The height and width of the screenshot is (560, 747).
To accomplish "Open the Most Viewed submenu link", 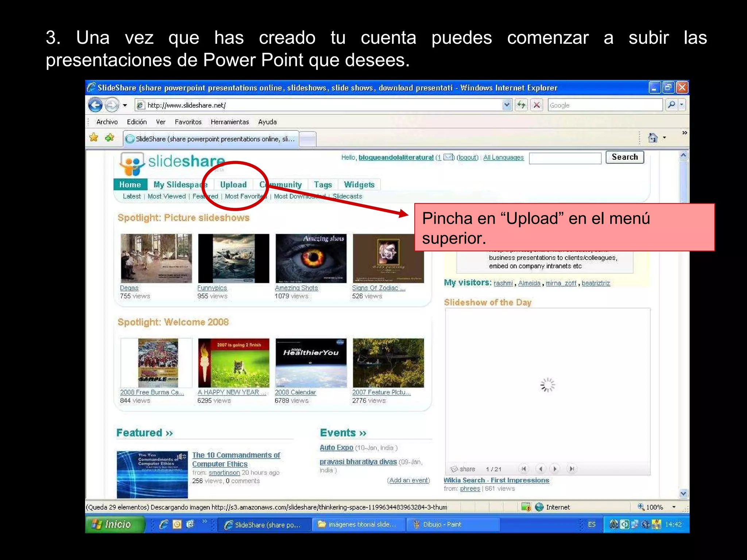I will [x=167, y=197].
